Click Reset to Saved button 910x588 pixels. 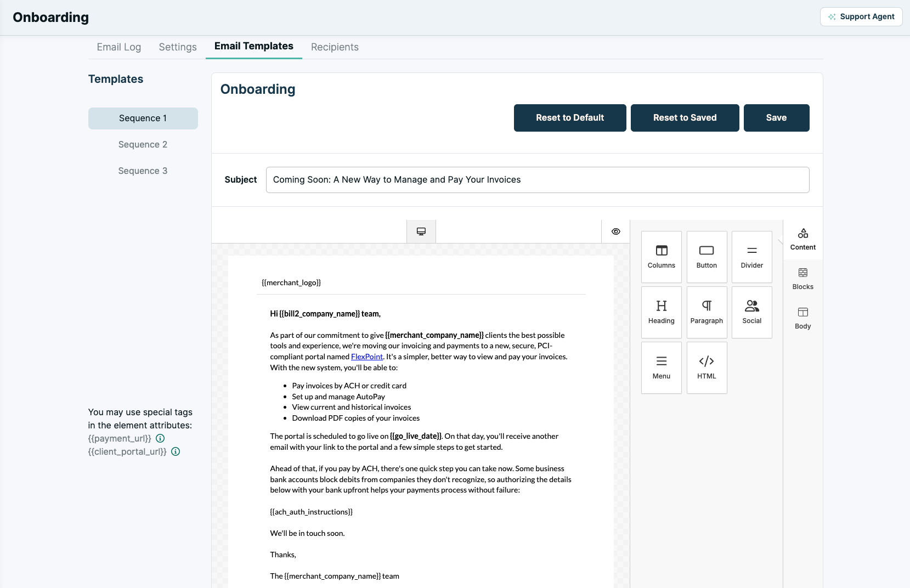685,118
